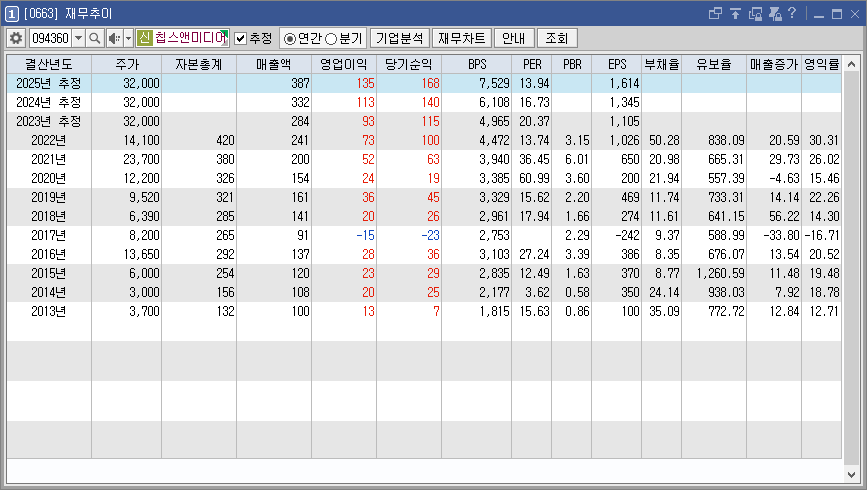Image resolution: width=867 pixels, height=490 pixels.
Task: Click the 당기순익 column header
Action: pyautogui.click(x=409, y=64)
